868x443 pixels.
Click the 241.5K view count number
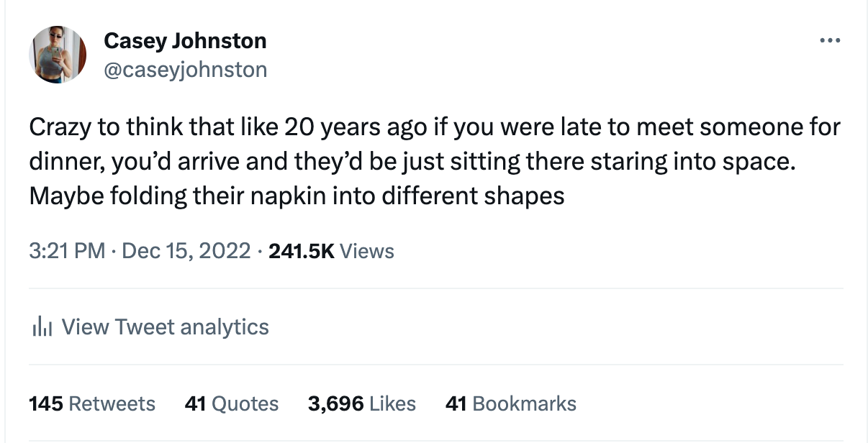point(300,252)
